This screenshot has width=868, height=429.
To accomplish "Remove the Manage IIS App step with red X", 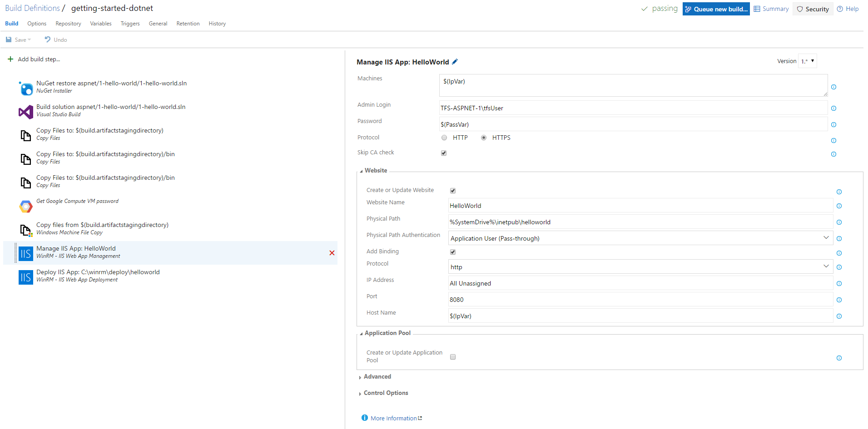I will tap(332, 253).
